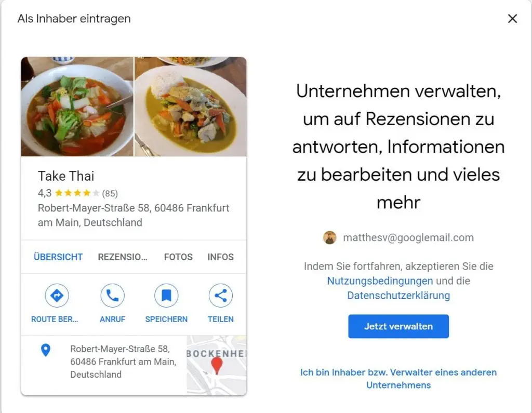Click the other business owner link

point(398,379)
